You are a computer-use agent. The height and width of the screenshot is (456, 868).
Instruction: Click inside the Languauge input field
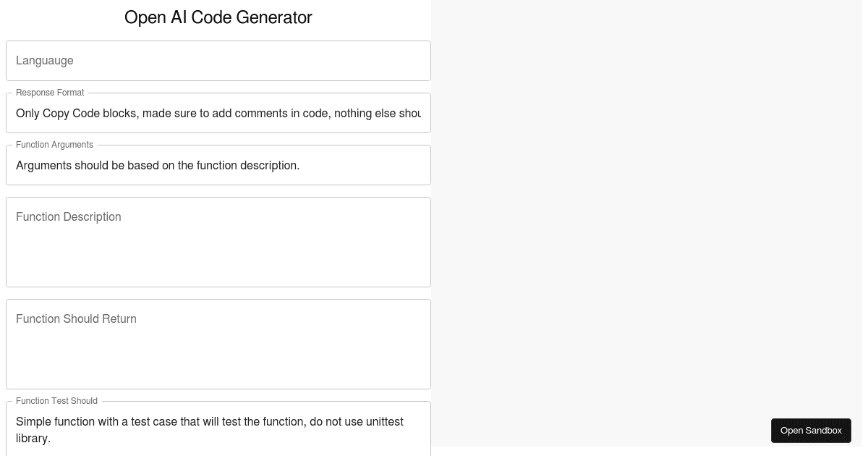(217, 61)
